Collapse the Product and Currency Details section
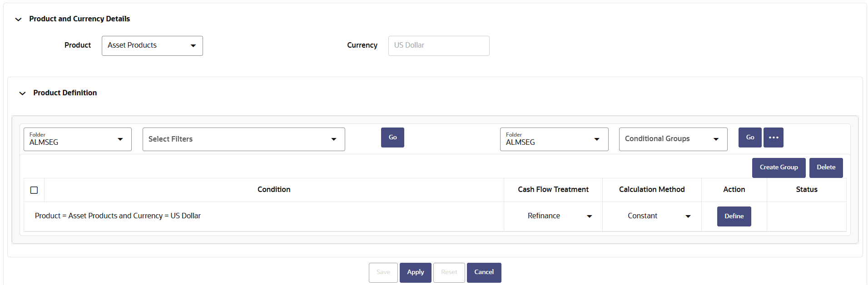The image size is (868, 285). tap(18, 19)
